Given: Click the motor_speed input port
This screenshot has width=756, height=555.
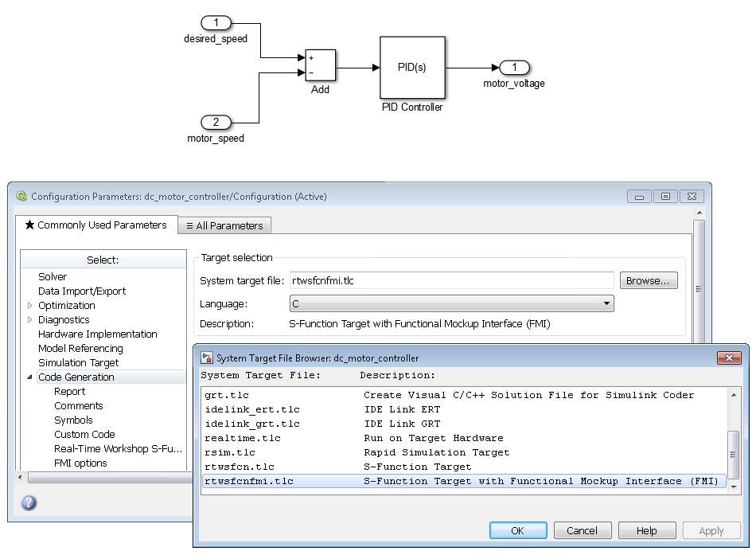Looking at the screenshot, I should click(x=216, y=123).
